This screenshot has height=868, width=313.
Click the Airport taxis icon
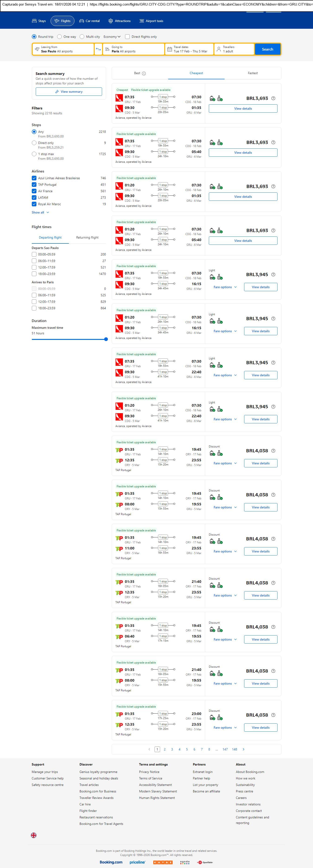tap(142, 21)
